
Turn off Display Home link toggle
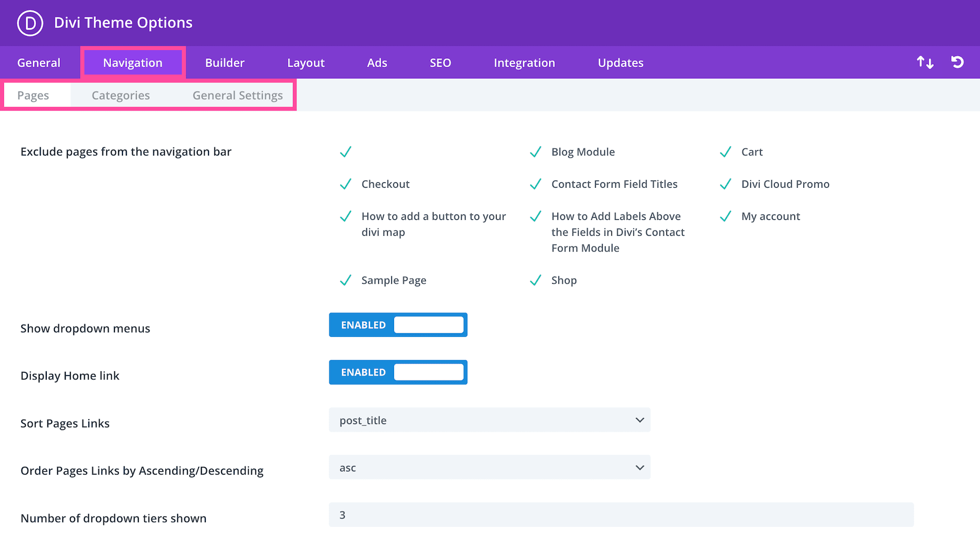(x=398, y=372)
